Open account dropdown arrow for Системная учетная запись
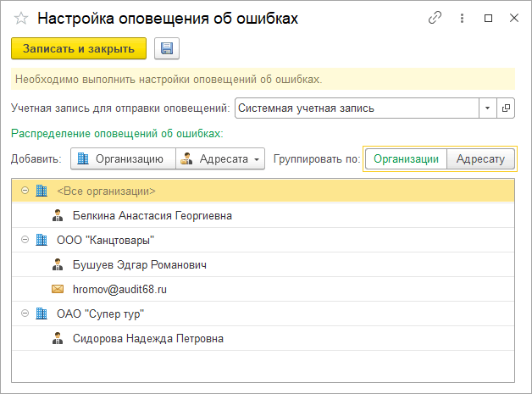The height and width of the screenshot is (394, 532). pos(487,108)
